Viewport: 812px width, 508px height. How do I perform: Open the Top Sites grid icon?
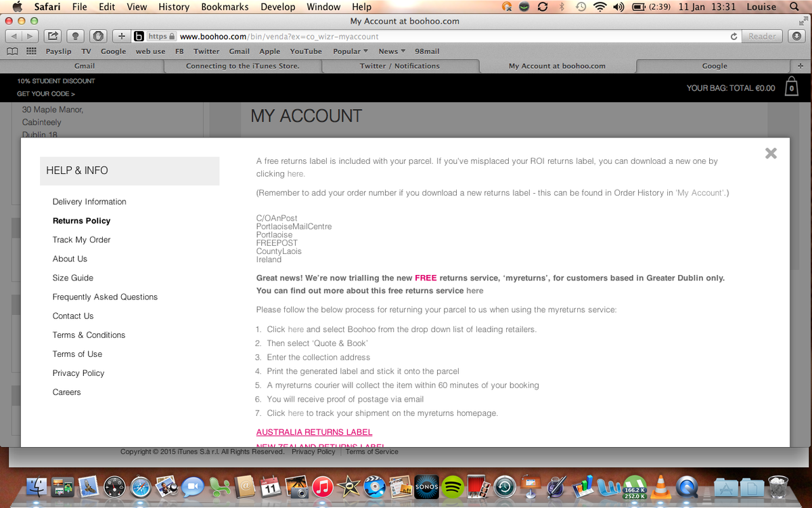coord(31,51)
